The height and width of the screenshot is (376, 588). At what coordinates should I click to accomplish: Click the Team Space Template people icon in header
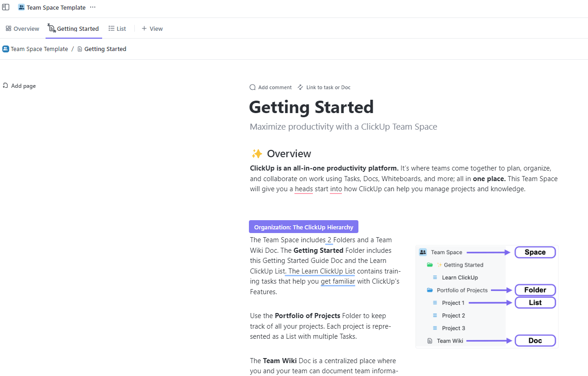21,7
